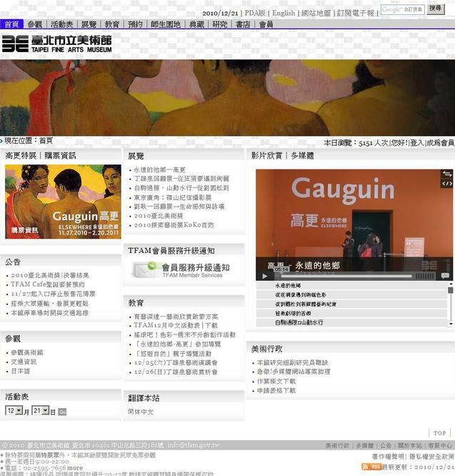Screen dimensions: 455x476
Task: Click 简体中文 translation link
Action: [141, 412]
